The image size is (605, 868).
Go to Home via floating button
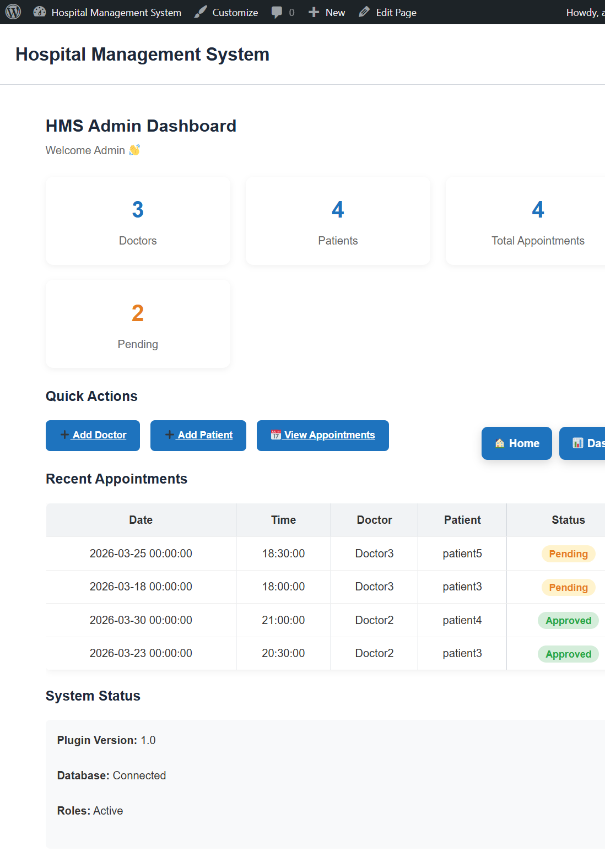tap(517, 443)
